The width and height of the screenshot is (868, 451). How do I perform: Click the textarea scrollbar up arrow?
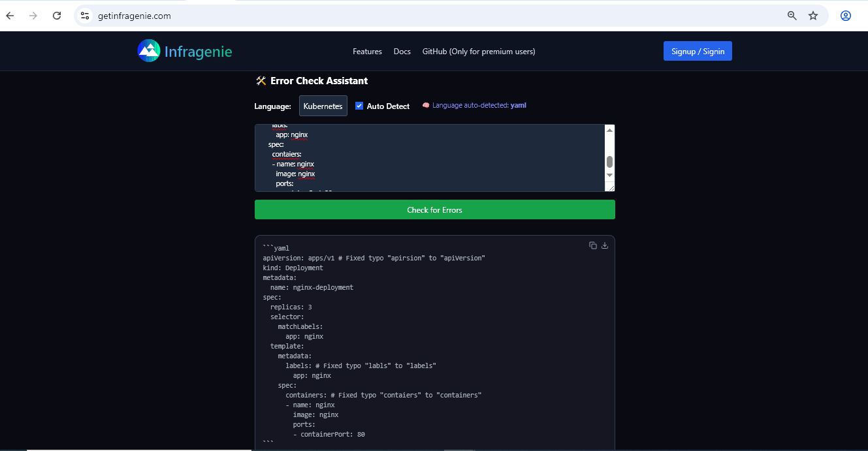click(x=610, y=130)
